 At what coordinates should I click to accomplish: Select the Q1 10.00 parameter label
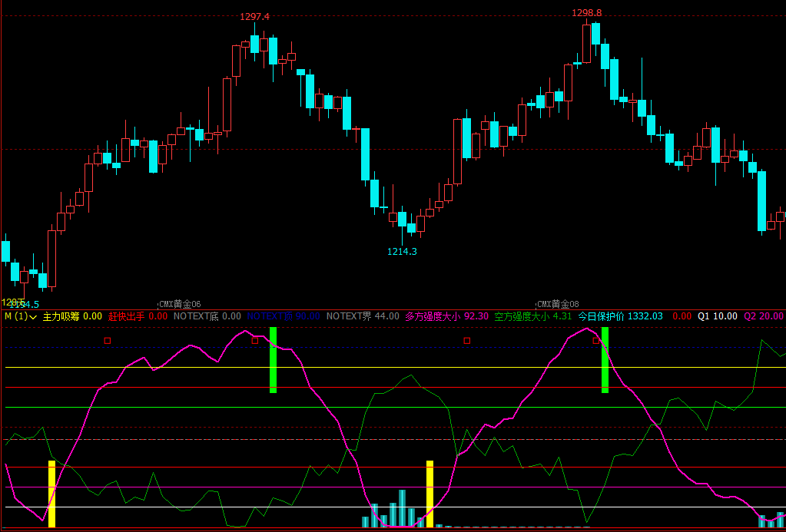point(718,316)
